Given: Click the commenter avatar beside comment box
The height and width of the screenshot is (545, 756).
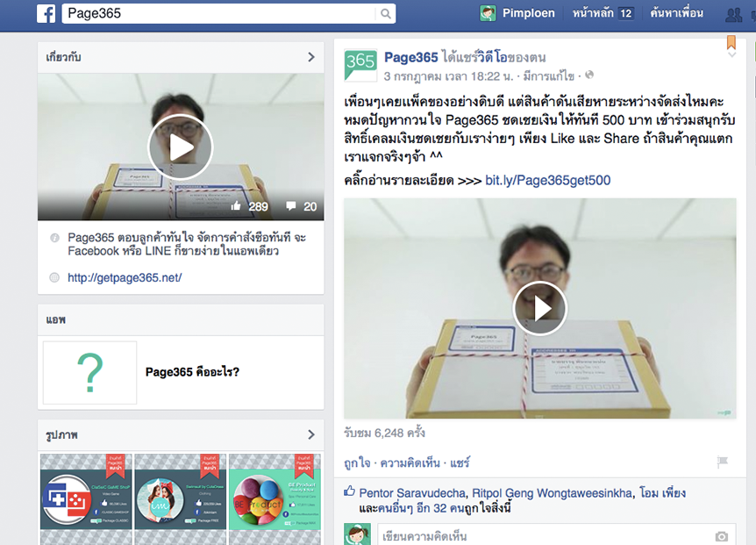Looking at the screenshot, I should tap(357, 534).
